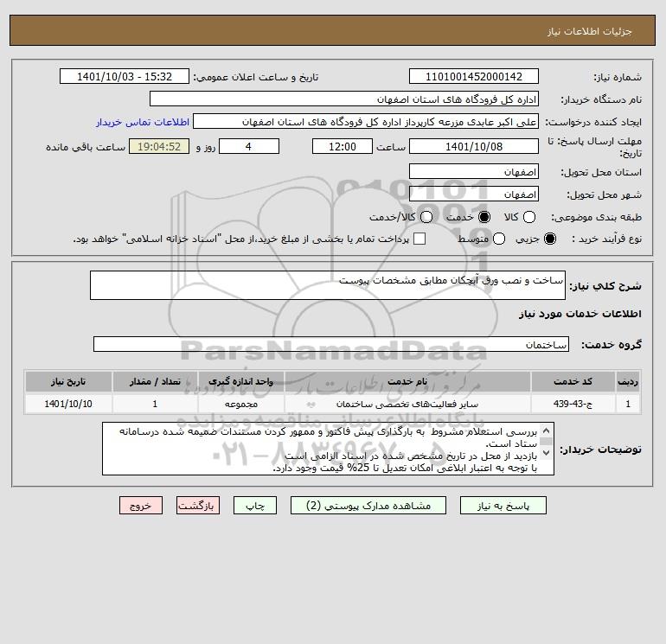
Task: Click the شماره نیاز field 1101001452000142
Action: click(474, 76)
